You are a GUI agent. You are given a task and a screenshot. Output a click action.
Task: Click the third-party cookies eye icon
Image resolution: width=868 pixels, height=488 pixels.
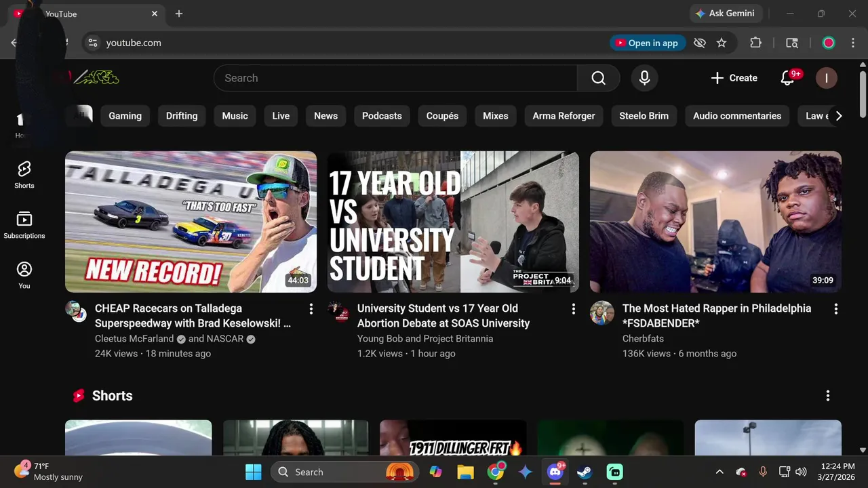(700, 43)
